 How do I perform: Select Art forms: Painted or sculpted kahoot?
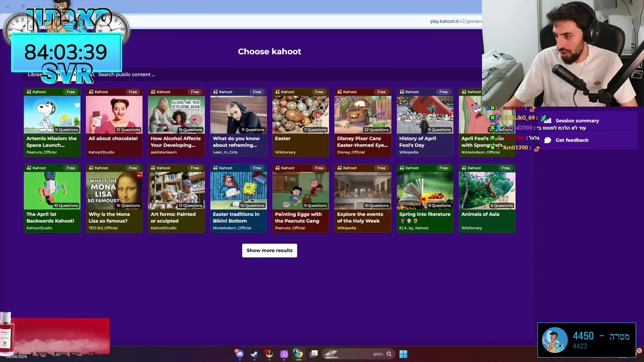[176, 198]
